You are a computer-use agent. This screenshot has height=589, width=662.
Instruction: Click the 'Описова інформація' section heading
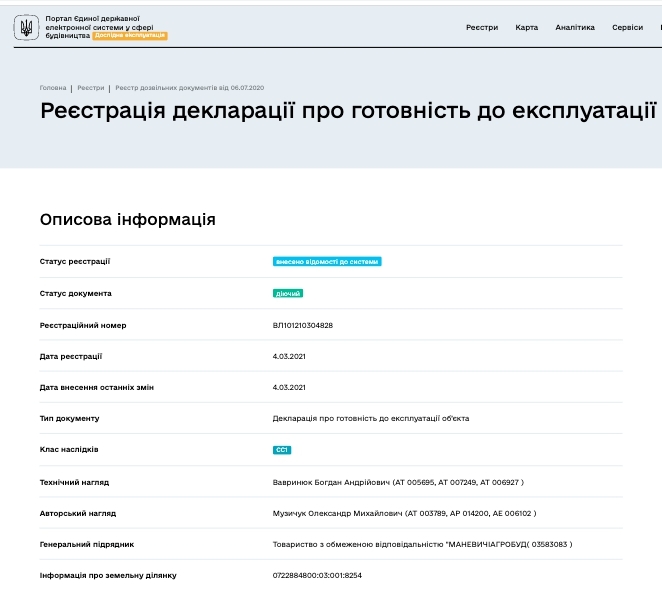128,220
